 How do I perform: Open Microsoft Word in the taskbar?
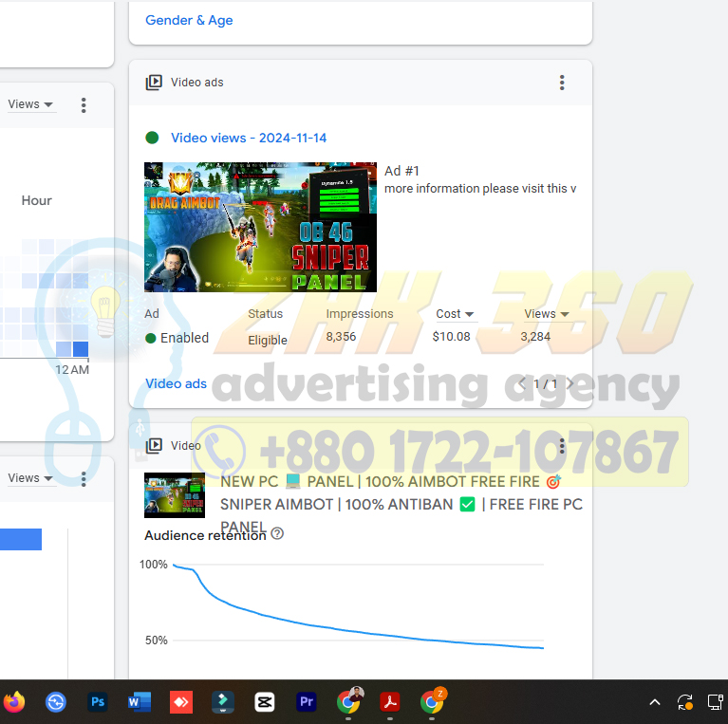(x=140, y=702)
